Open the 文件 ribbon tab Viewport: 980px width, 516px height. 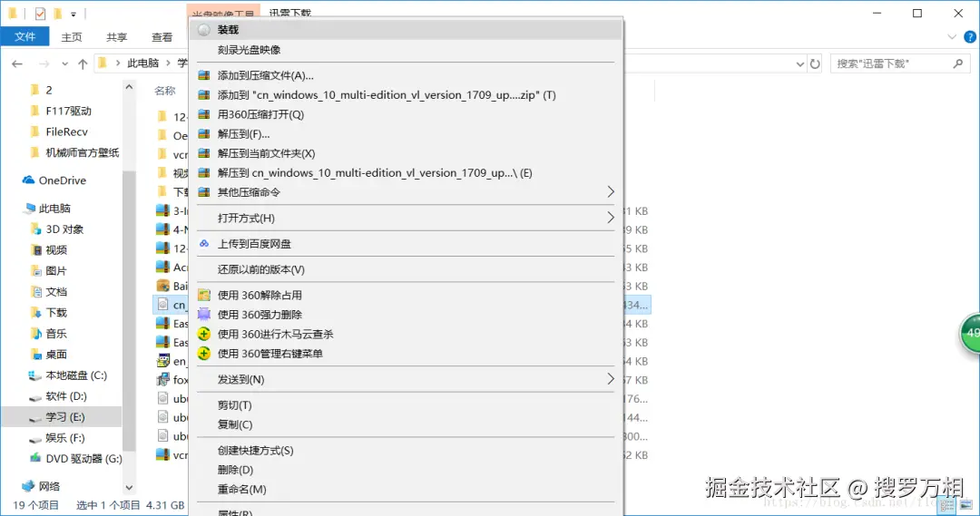coord(25,37)
